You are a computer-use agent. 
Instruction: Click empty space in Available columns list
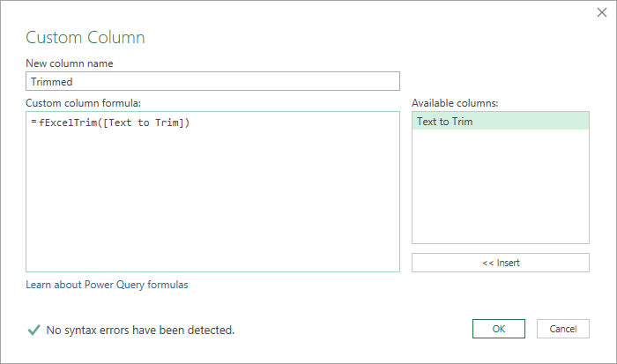[501, 186]
